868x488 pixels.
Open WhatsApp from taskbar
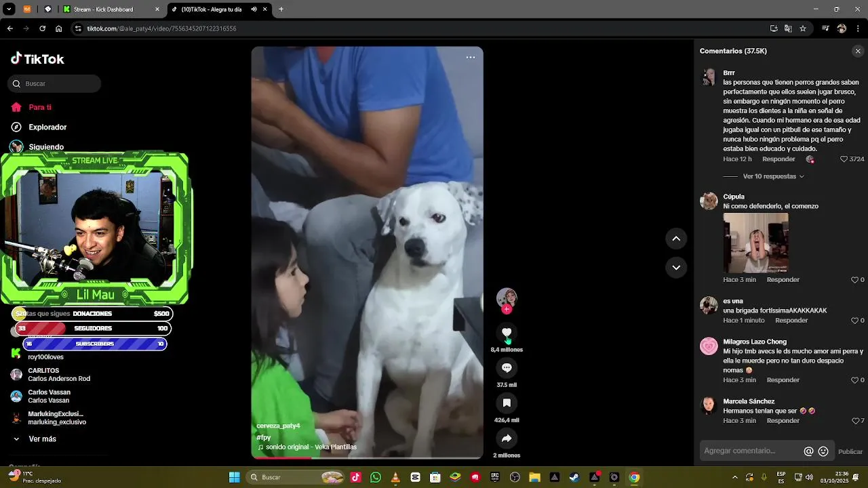coord(376,477)
